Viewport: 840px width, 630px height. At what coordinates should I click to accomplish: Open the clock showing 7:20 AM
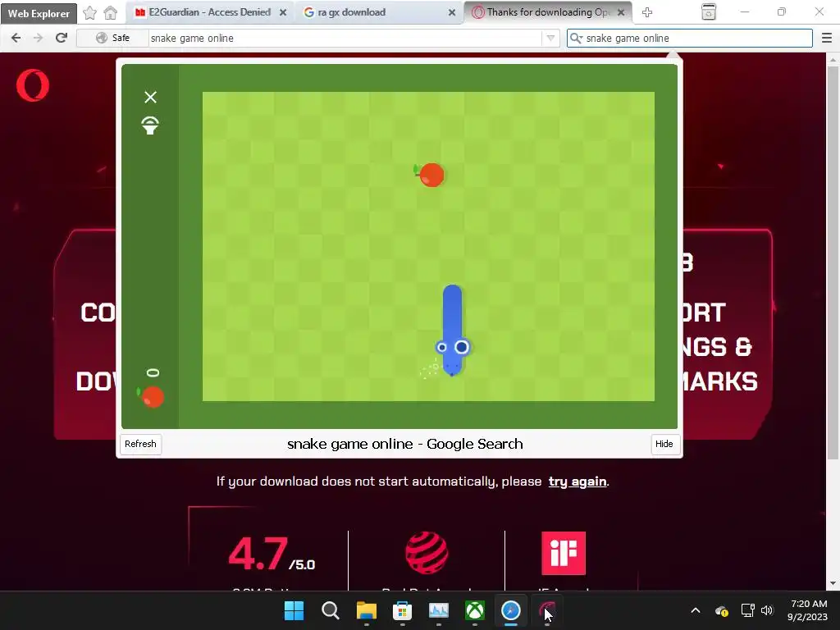click(807, 610)
